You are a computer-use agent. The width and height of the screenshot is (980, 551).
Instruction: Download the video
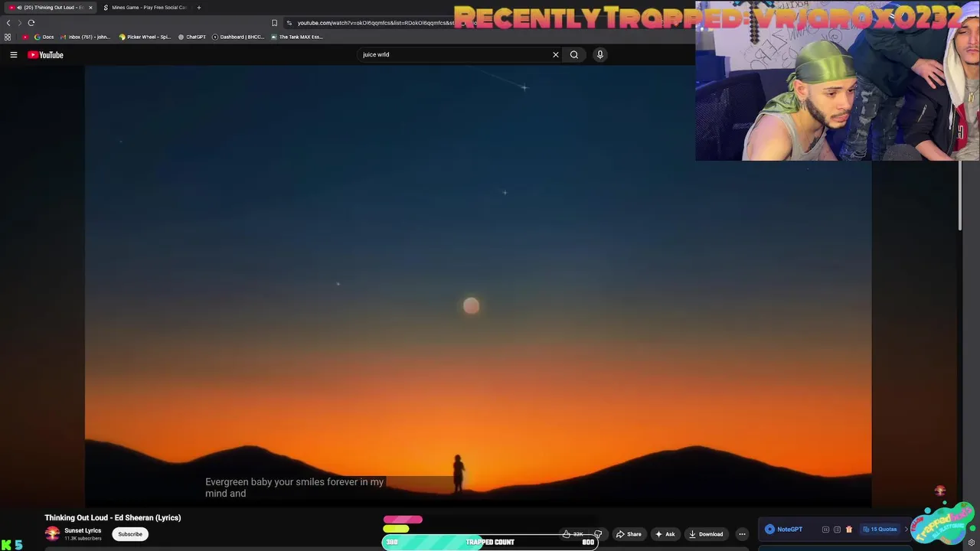[x=705, y=534]
